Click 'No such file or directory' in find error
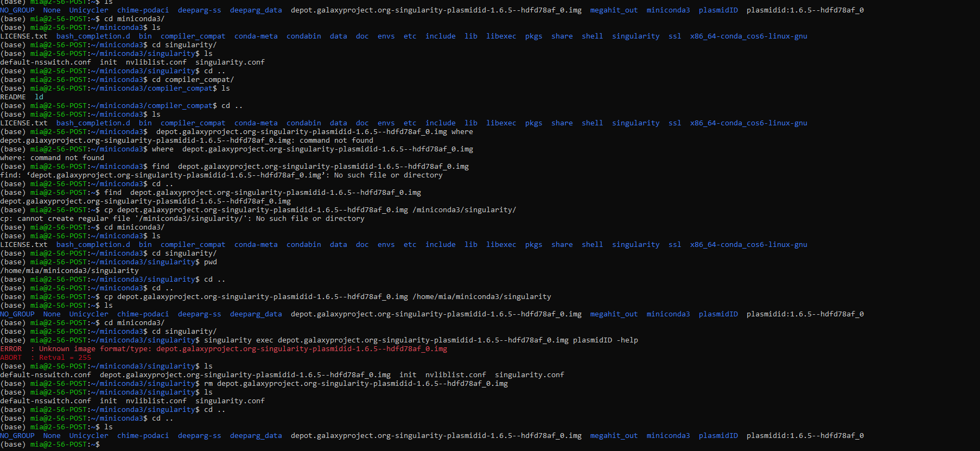The width and height of the screenshot is (980, 451). coord(389,175)
